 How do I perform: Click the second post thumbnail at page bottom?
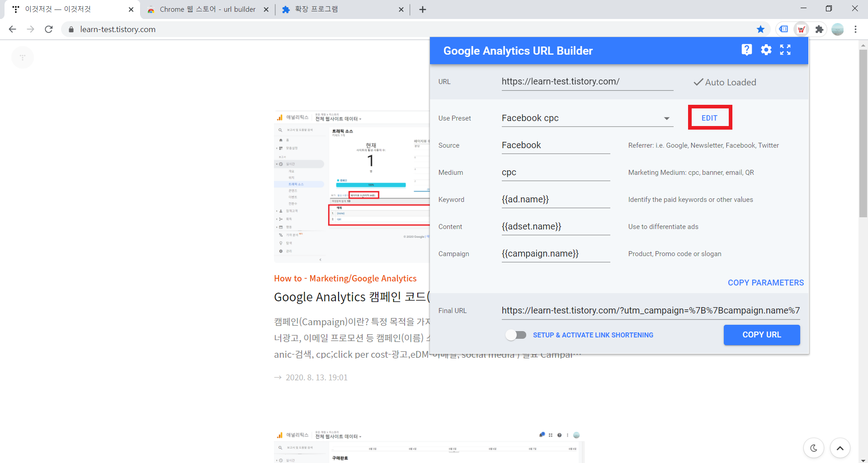tap(429, 446)
